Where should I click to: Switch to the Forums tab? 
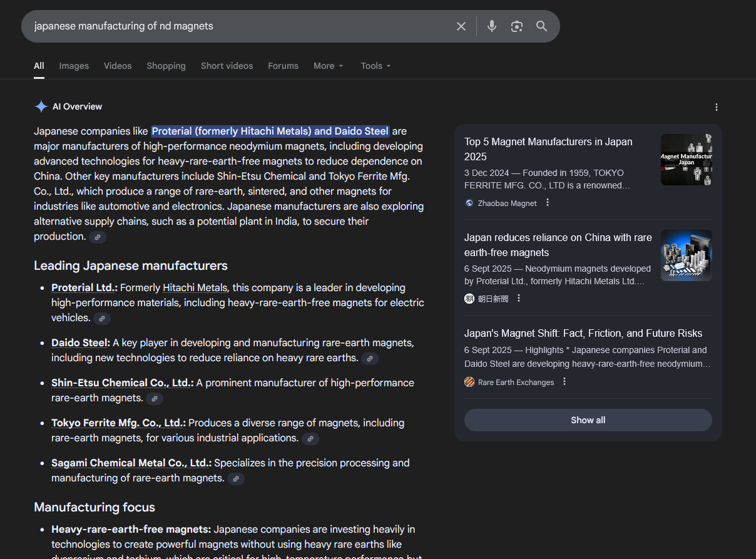point(283,66)
